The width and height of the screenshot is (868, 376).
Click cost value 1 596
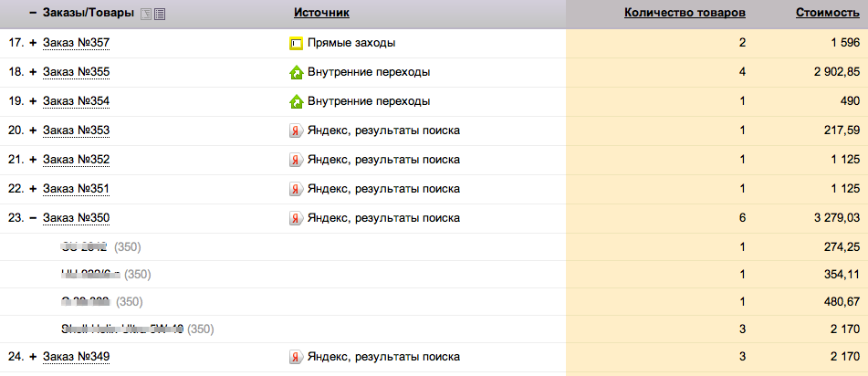845,43
